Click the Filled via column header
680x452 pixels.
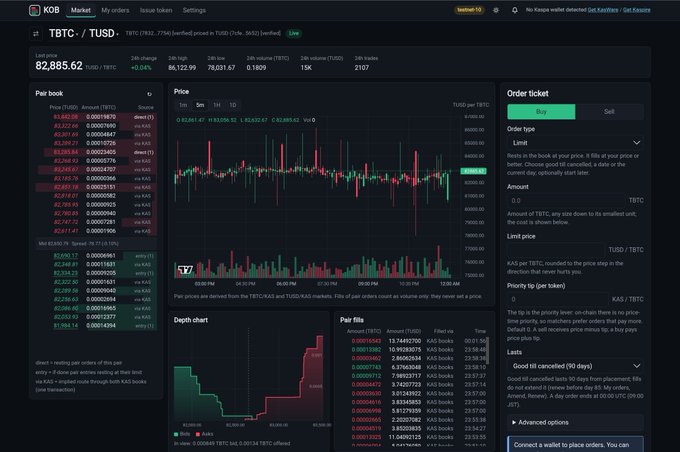(x=443, y=331)
